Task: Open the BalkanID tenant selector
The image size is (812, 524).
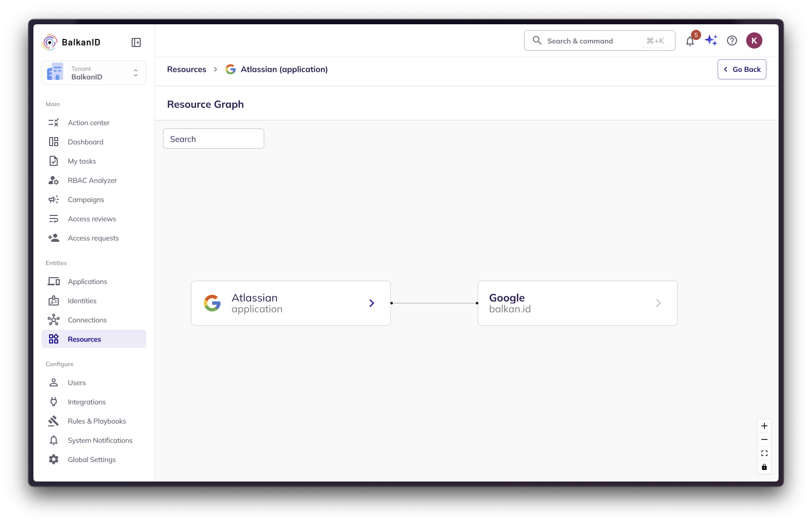Action: 94,73
